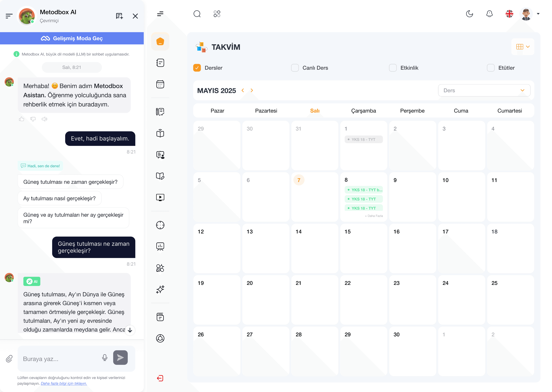
Task: Click the paperclip attachment icon
Action: (x=9, y=359)
